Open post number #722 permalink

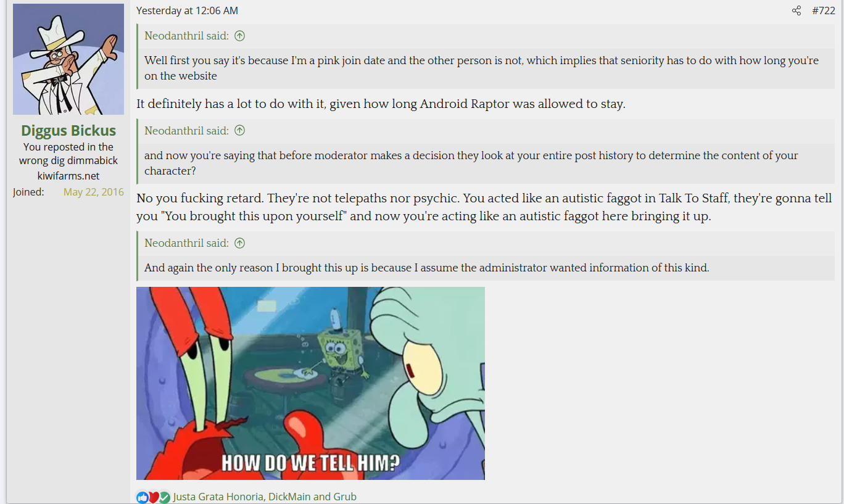824,10
